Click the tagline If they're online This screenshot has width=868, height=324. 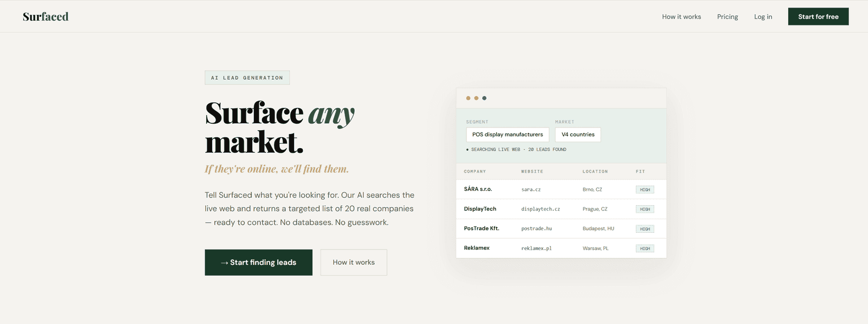[277, 169]
